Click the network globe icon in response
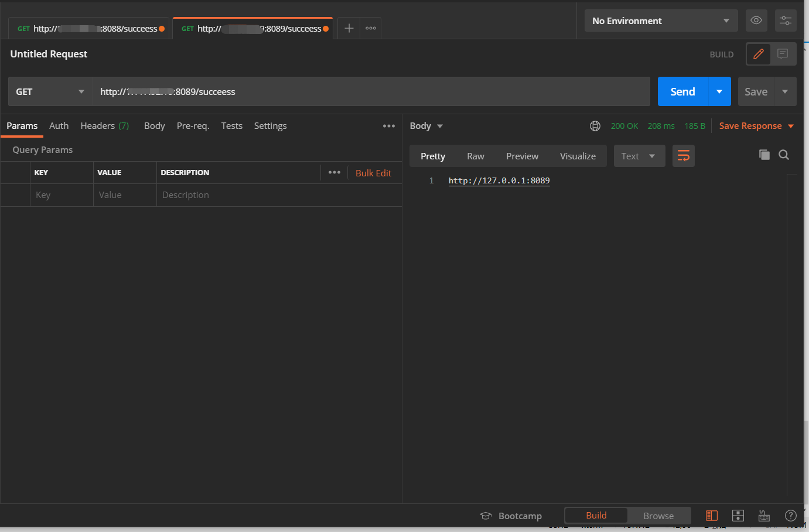 [595, 126]
